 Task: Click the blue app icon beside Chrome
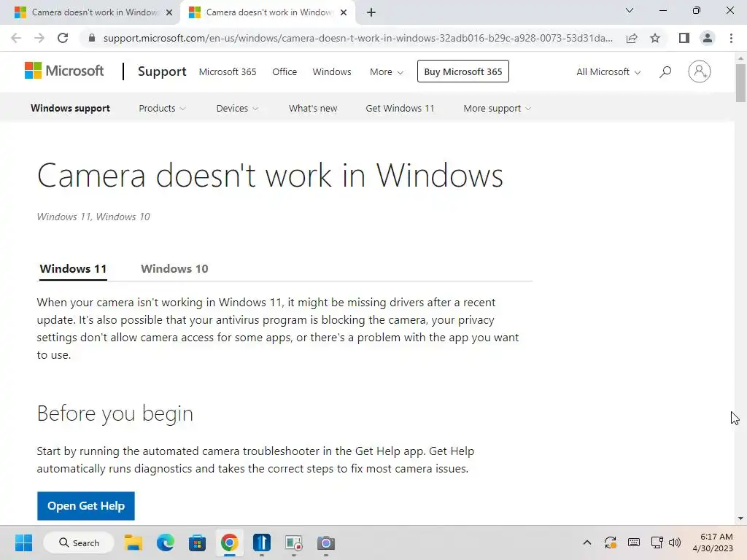point(262,542)
